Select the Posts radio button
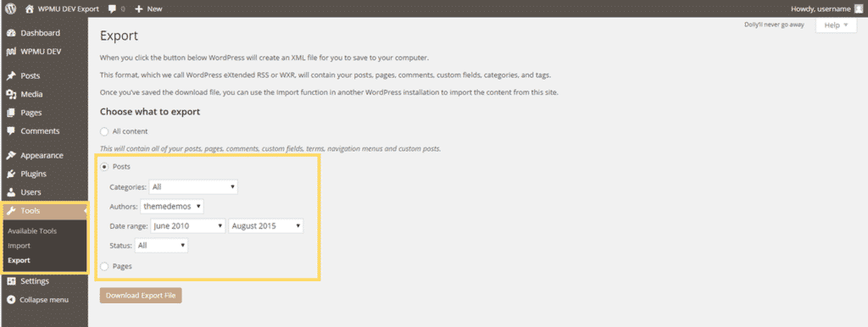868x327 pixels. [x=104, y=167]
